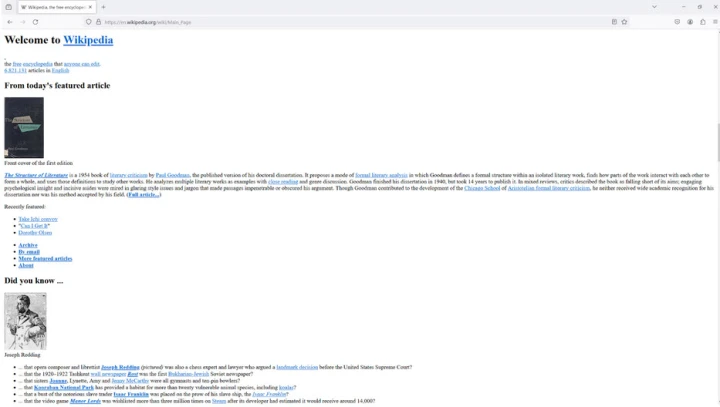
Task: Open the 'About' link
Action: tap(26, 265)
